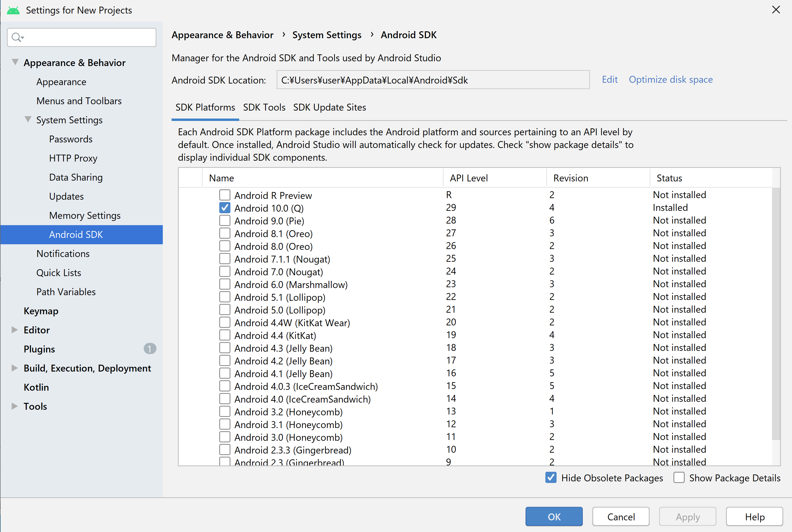Enable Show Package Details checkbox
Image resolution: width=792 pixels, height=532 pixels.
tap(679, 477)
